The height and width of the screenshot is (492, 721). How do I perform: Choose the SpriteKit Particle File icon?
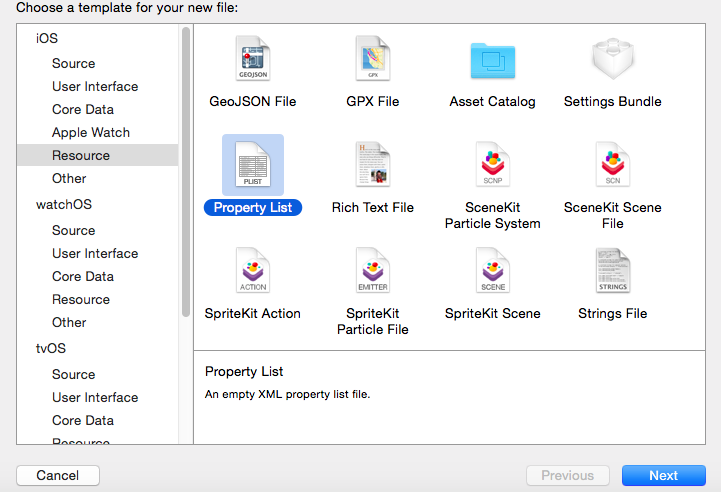tap(373, 272)
